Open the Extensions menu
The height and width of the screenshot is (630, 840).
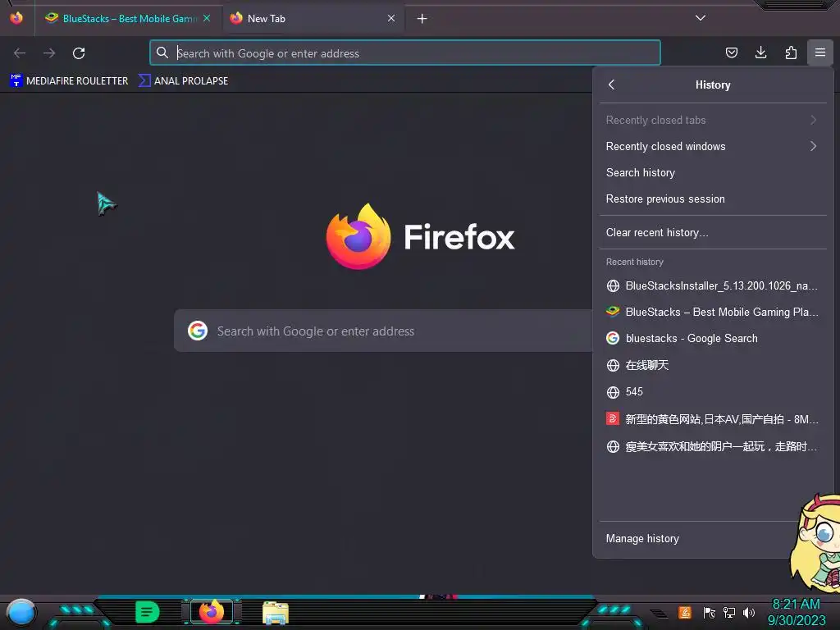pos(791,52)
